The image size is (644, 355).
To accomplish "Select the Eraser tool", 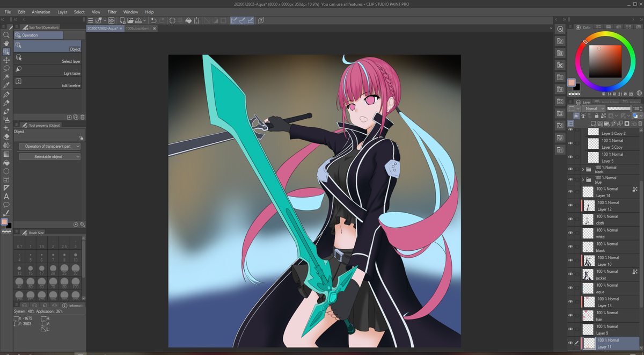I will (x=6, y=136).
